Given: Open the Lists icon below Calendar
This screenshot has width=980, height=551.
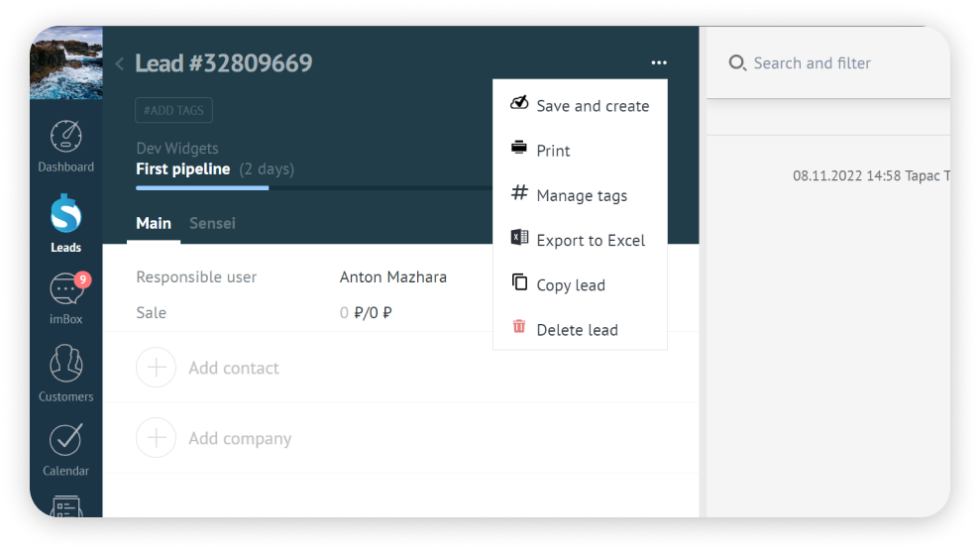Looking at the screenshot, I should tap(65, 506).
